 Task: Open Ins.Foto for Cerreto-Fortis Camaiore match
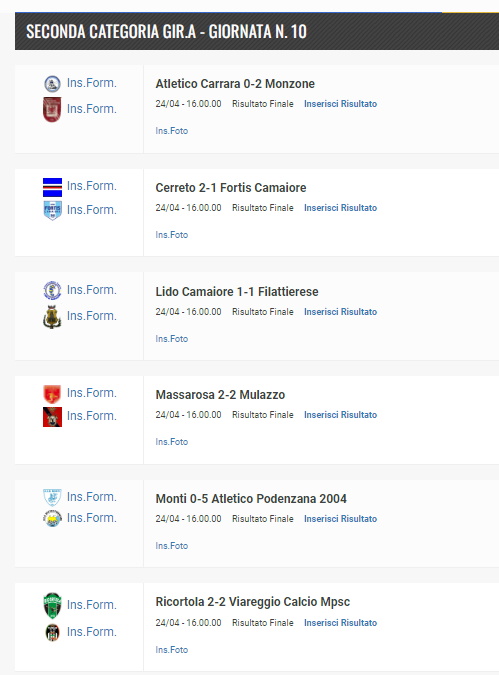click(x=172, y=235)
